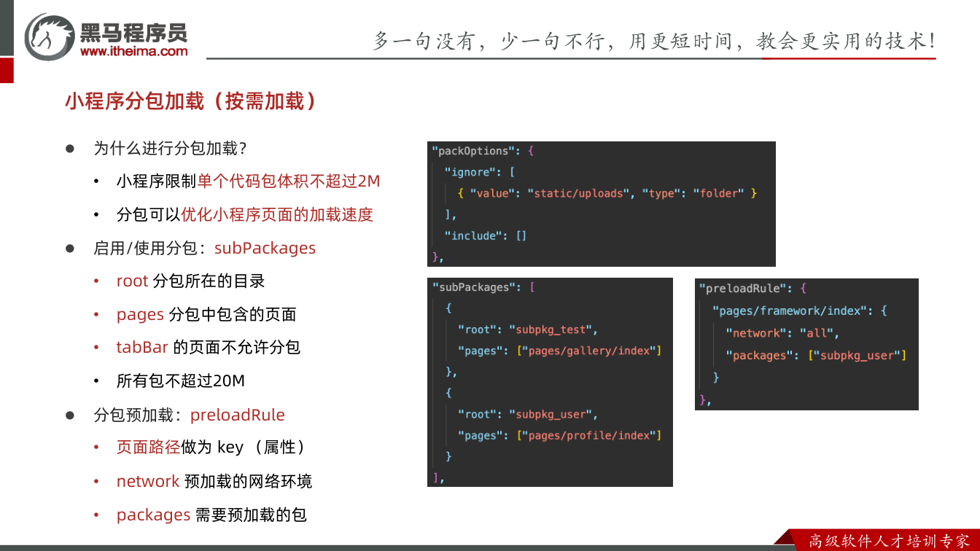This screenshot has width=980, height=551.
Task: Click the horse logo icon at top-left
Action: [50, 36]
